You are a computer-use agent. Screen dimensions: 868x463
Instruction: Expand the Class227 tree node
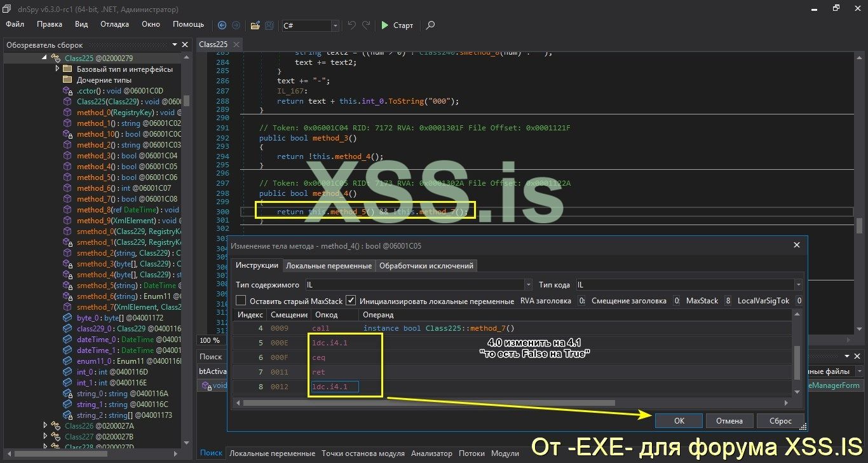[45, 437]
